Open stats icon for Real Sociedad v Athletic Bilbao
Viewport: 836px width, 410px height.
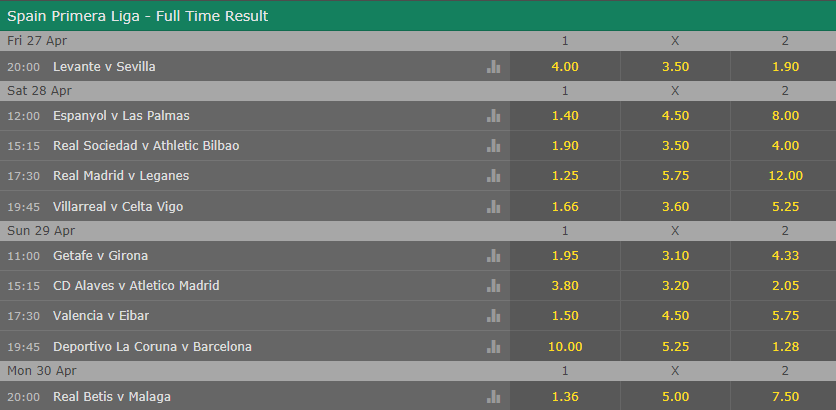click(492, 146)
